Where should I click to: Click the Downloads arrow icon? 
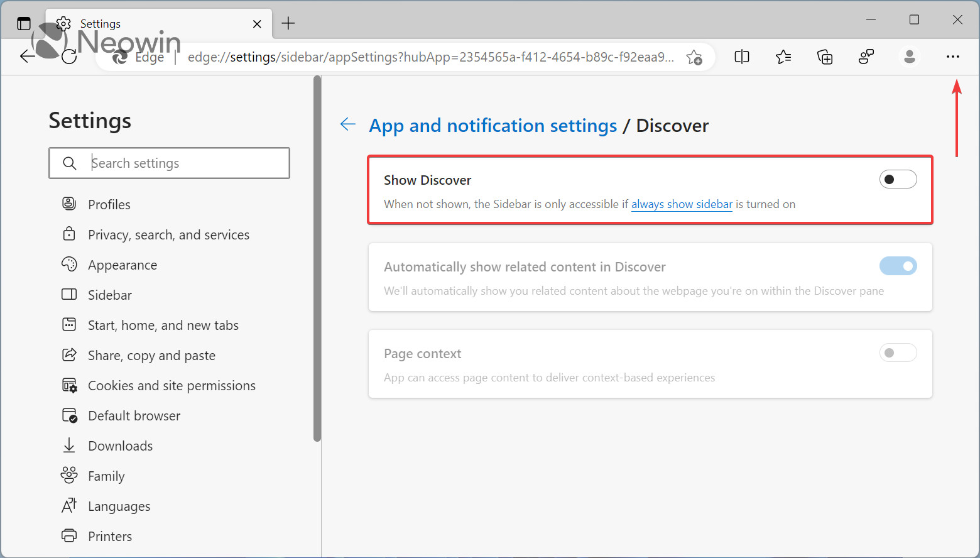(69, 446)
